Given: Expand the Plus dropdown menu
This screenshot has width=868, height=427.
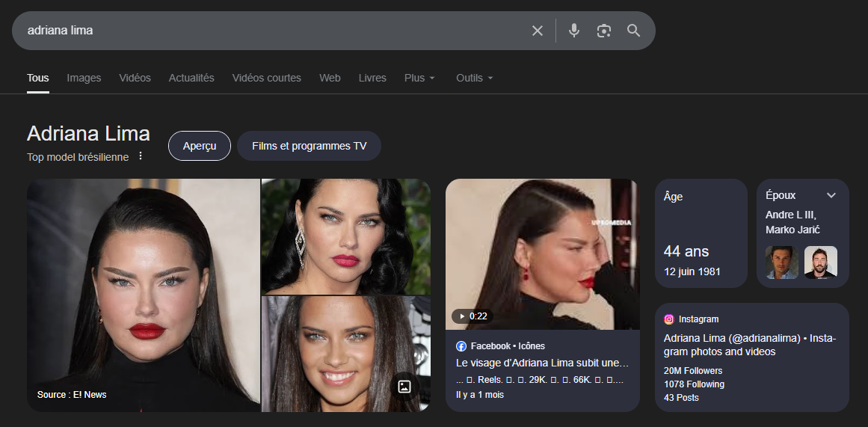Looking at the screenshot, I should (x=419, y=78).
